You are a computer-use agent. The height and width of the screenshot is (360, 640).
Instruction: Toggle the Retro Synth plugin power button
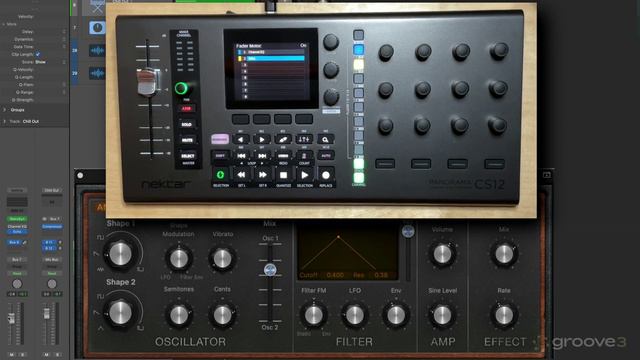click(x=80, y=176)
